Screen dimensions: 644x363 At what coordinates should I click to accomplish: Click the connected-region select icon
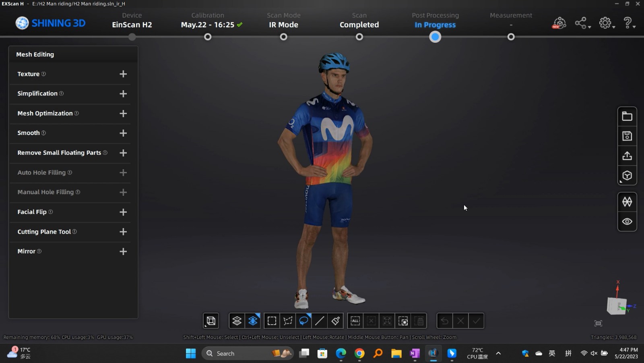coord(387,321)
